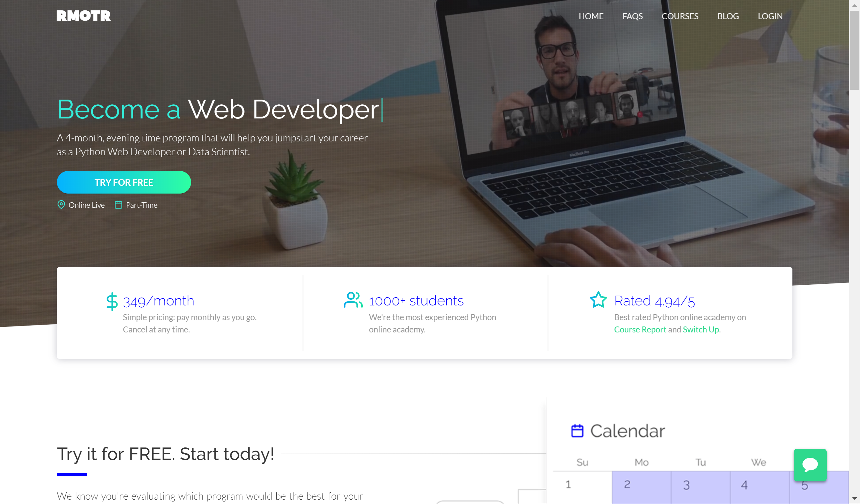Follow the Course Report link
Viewport: 860px width, 504px height.
point(640,329)
